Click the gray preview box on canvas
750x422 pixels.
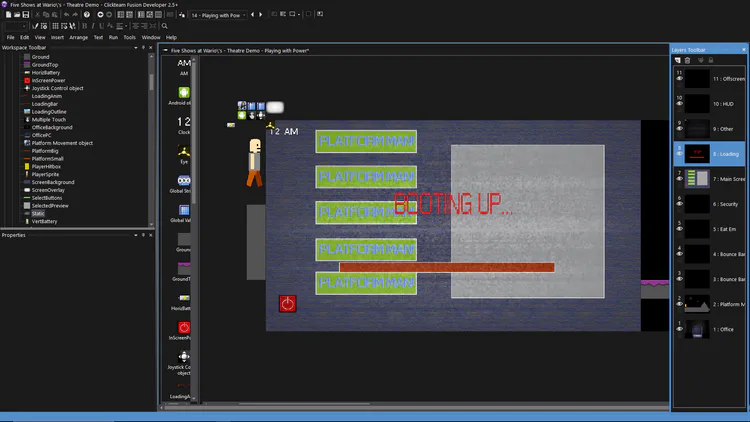point(528,222)
